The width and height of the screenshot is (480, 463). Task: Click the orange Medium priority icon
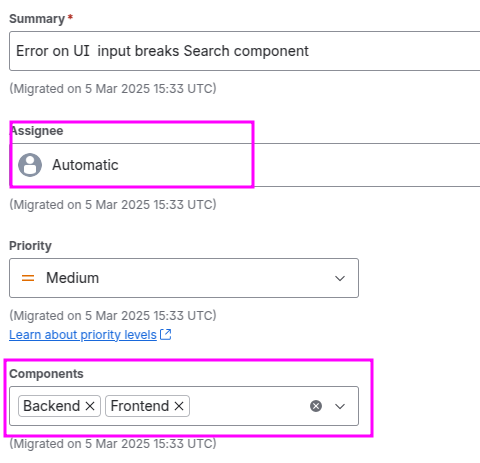tap(28, 278)
